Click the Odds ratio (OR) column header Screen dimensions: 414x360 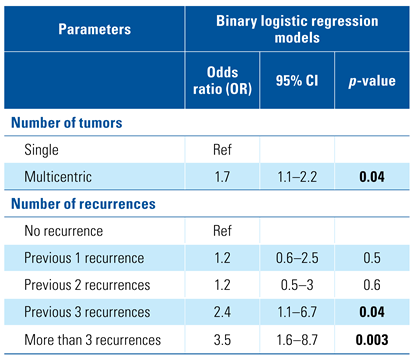(222, 80)
